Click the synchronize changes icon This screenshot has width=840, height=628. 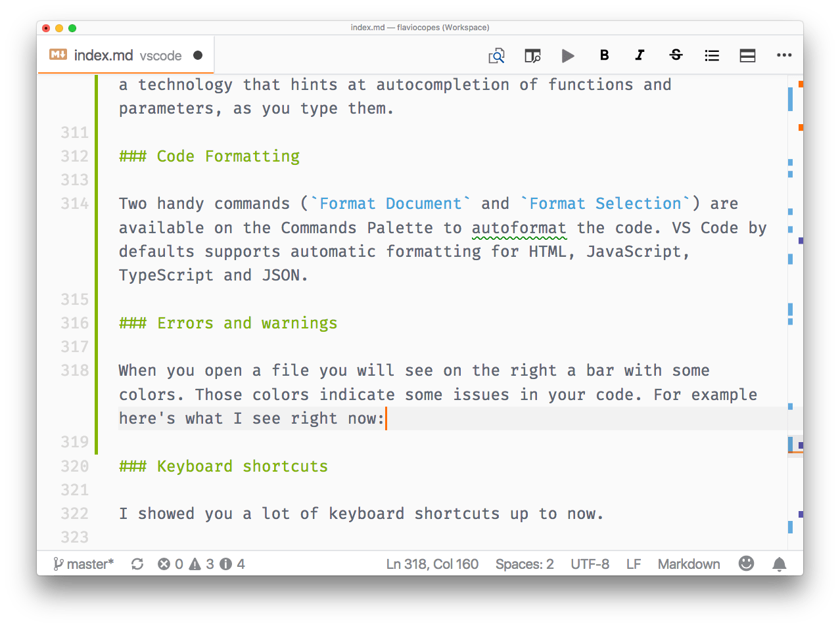point(137,564)
